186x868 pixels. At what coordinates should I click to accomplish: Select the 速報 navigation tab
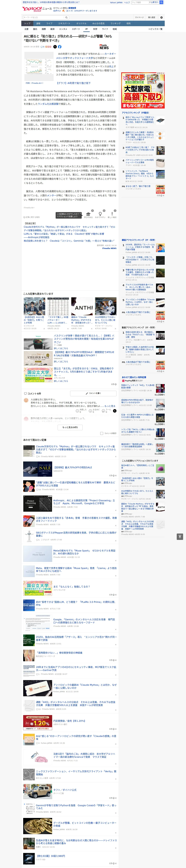pos(38,24)
